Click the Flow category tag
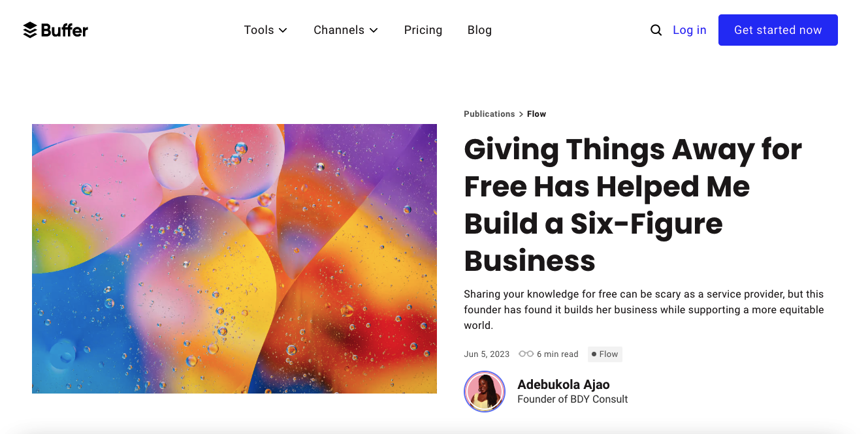 click(x=605, y=354)
